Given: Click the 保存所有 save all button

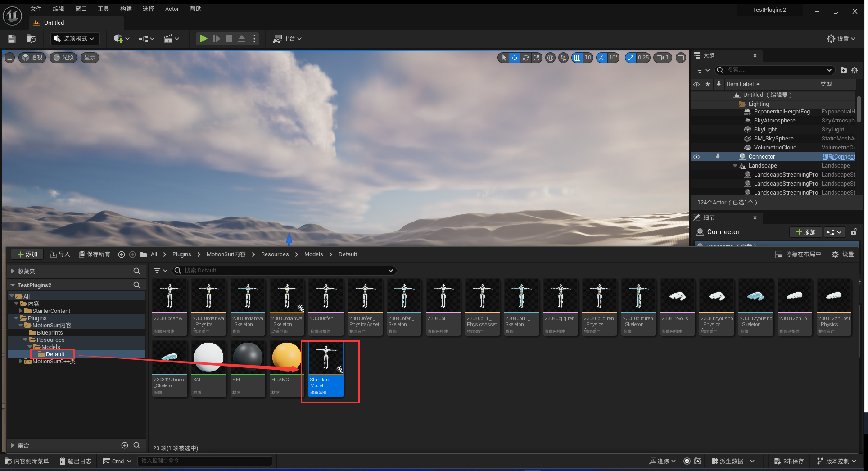Looking at the screenshot, I should pyautogui.click(x=95, y=254).
